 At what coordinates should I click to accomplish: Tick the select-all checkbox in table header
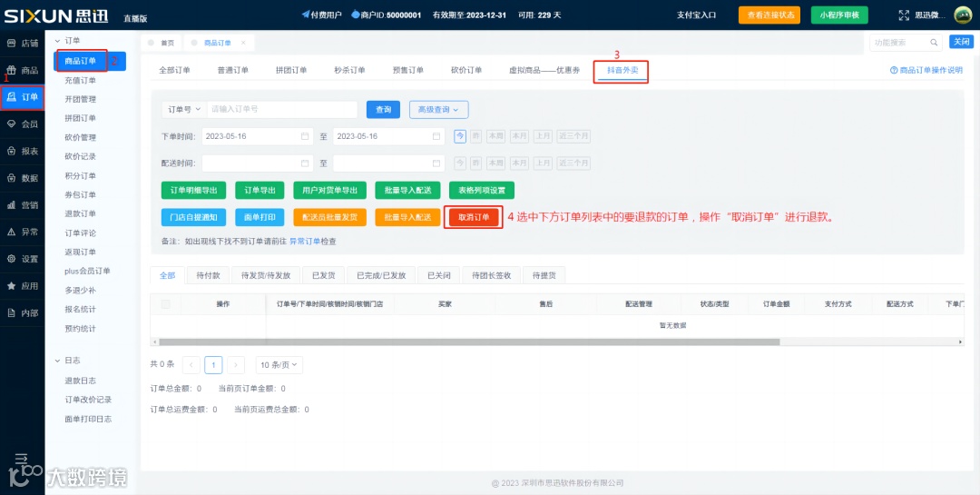(x=166, y=304)
